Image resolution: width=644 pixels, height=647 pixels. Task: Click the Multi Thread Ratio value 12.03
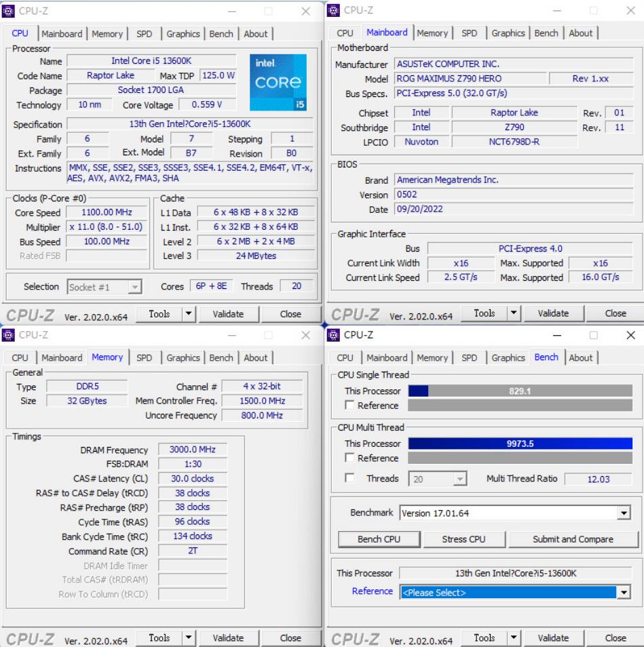click(598, 479)
